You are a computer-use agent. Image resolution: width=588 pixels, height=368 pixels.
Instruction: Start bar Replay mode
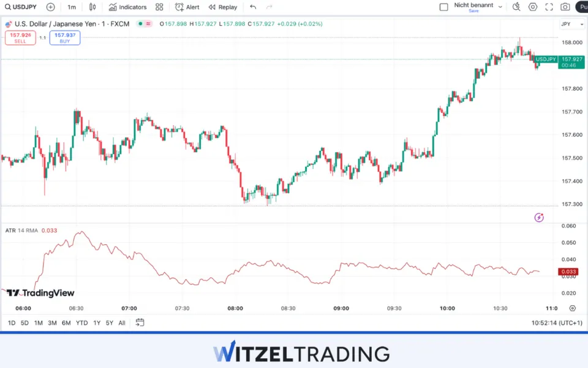coord(223,7)
